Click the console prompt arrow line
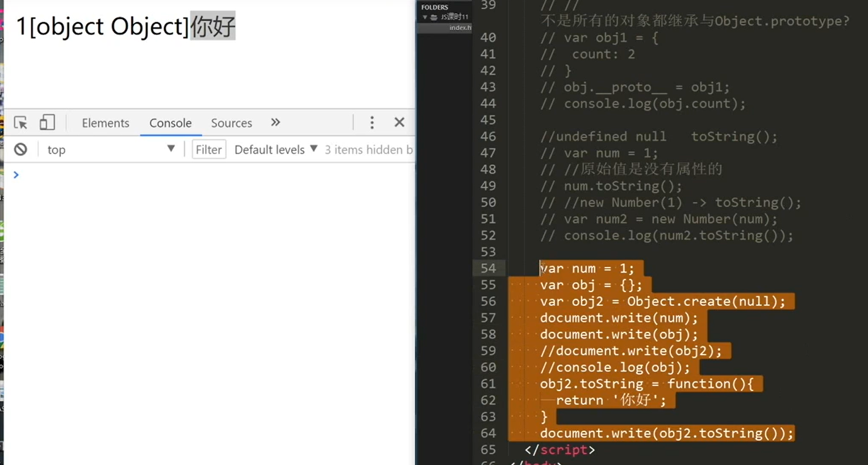 [x=16, y=175]
